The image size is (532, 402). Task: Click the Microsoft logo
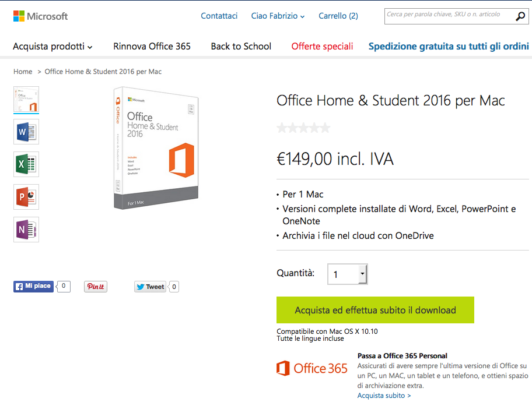[x=40, y=16]
